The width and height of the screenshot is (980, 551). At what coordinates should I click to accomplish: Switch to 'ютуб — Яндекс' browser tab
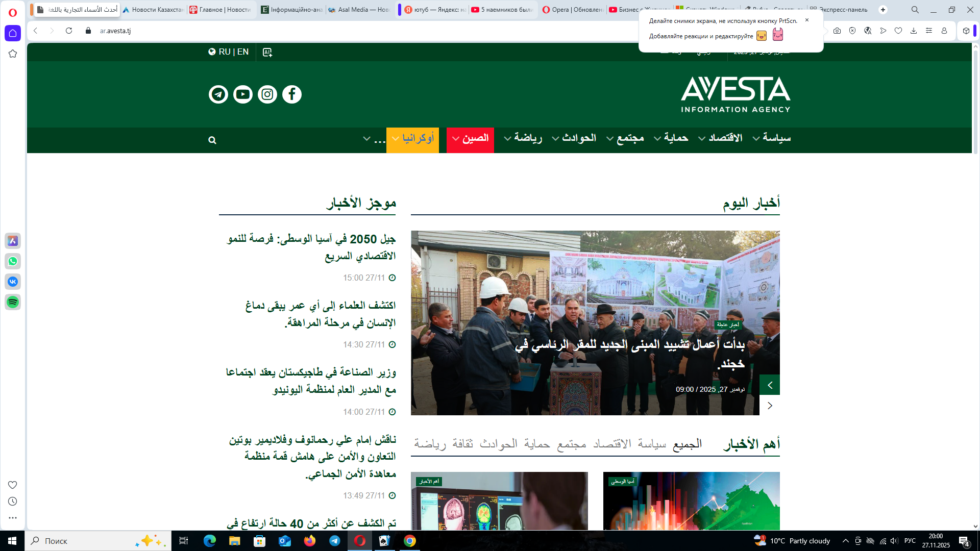pyautogui.click(x=435, y=10)
